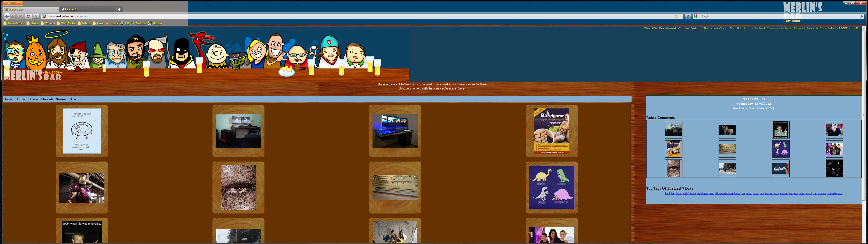Switch to the Facebook browser tab
Image resolution: width=868 pixels, height=244 pixels.
(88, 9)
